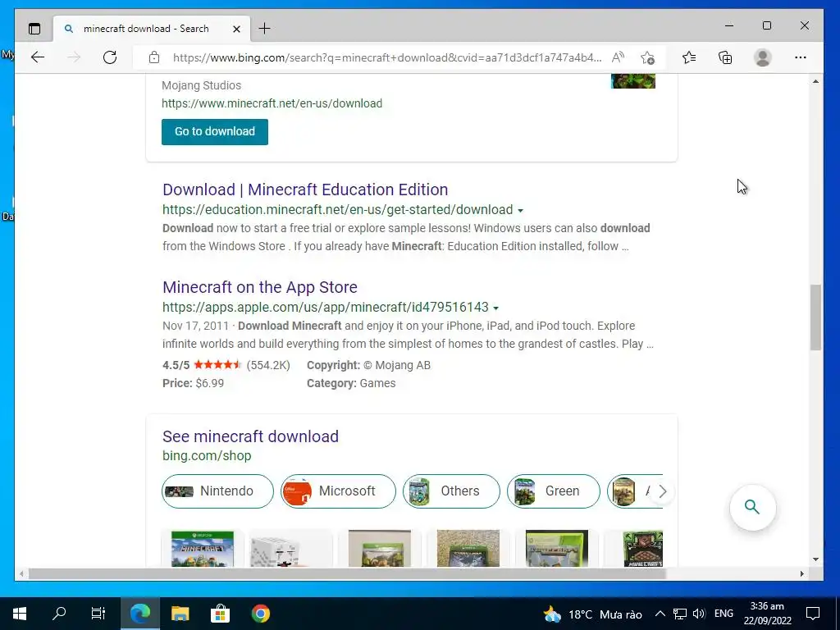The width and height of the screenshot is (840, 630).
Task: Refresh the Bing search page
Action: 110,57
